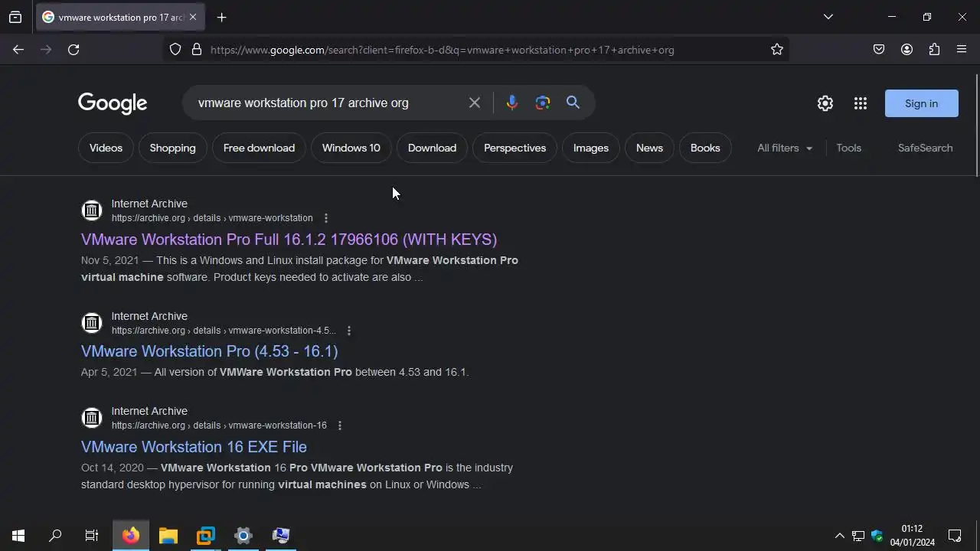Open VMware Workstation Pro Full 16.1.2 result
This screenshot has height=551, width=980.
tap(289, 240)
